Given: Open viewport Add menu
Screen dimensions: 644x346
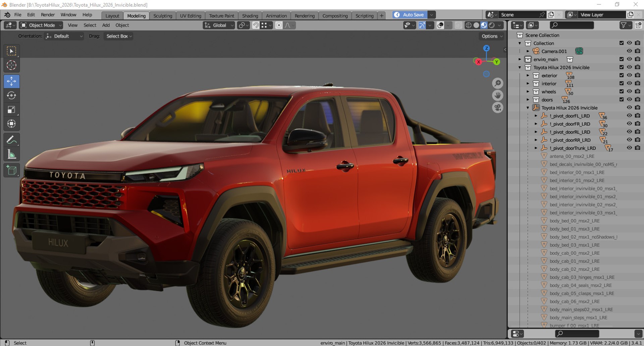Looking at the screenshot, I should point(106,25).
